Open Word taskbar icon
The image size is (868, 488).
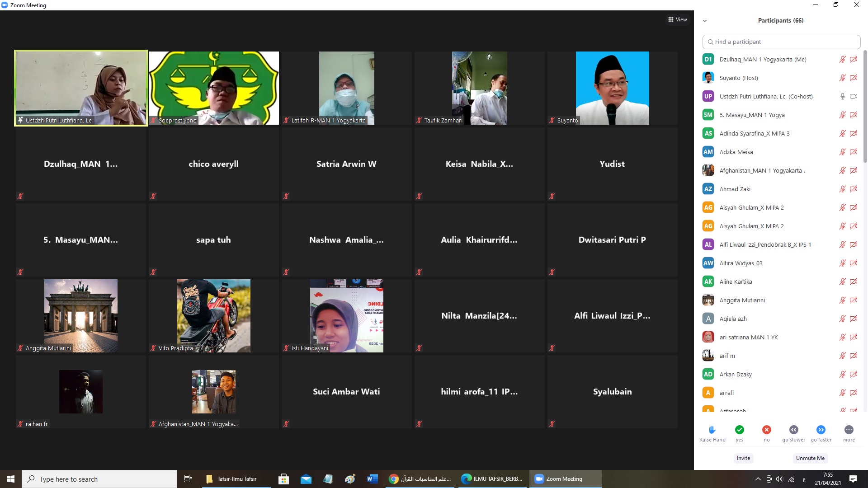click(x=373, y=479)
